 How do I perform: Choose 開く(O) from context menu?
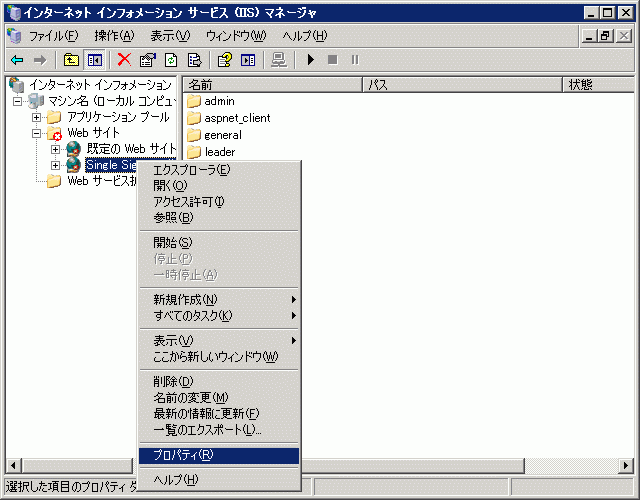point(219,186)
